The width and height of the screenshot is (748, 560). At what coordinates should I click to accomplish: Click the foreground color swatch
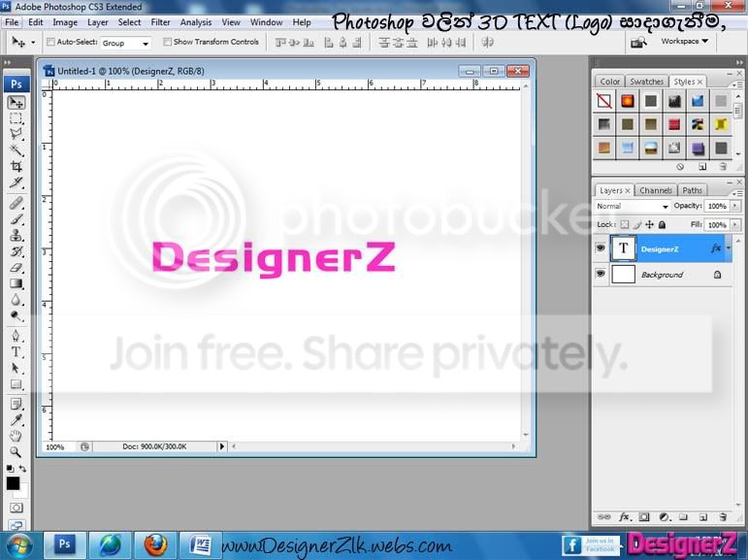tap(13, 483)
